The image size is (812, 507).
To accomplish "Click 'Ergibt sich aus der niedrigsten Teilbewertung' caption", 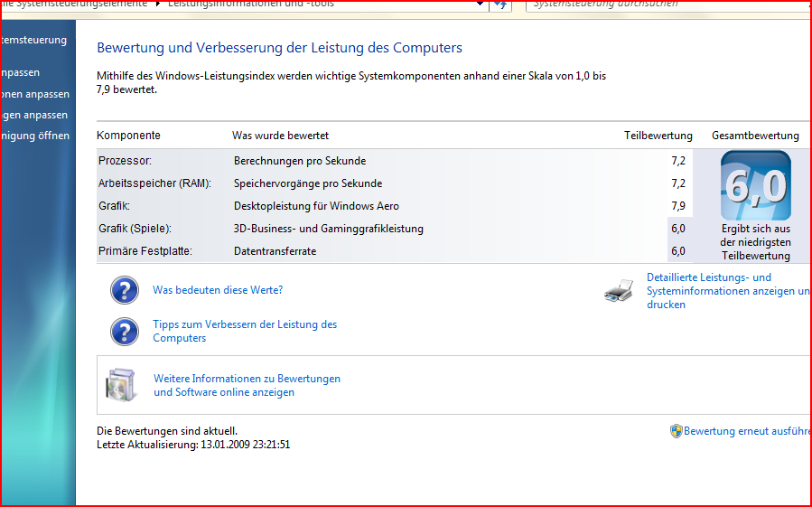I will pyautogui.click(x=756, y=242).
